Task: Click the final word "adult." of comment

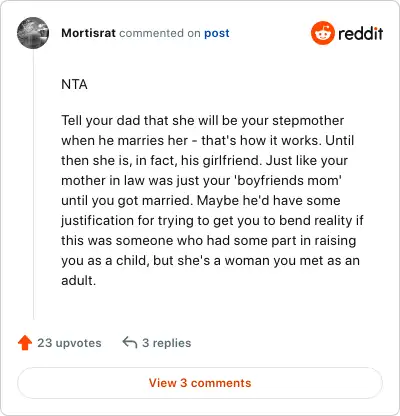Action: (79, 280)
